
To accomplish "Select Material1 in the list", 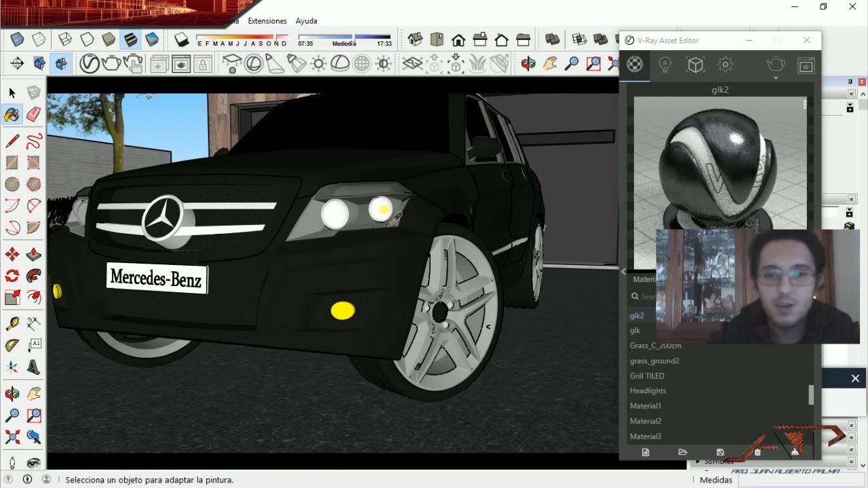I will [645, 406].
